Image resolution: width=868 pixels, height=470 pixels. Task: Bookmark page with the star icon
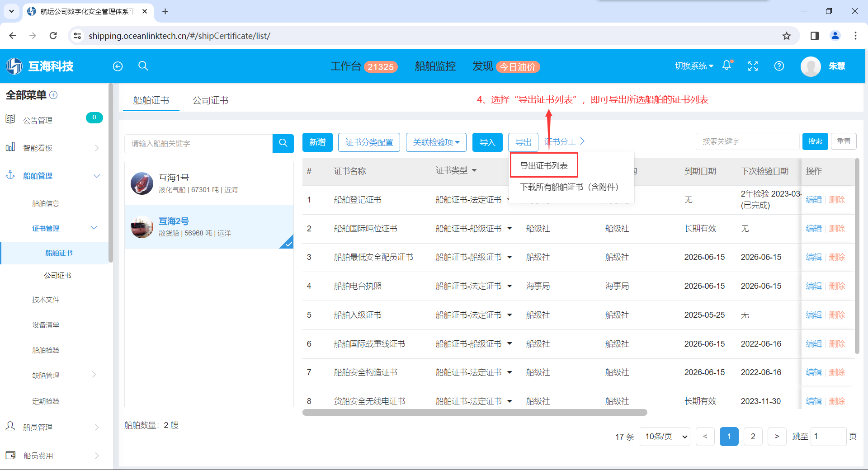787,36
